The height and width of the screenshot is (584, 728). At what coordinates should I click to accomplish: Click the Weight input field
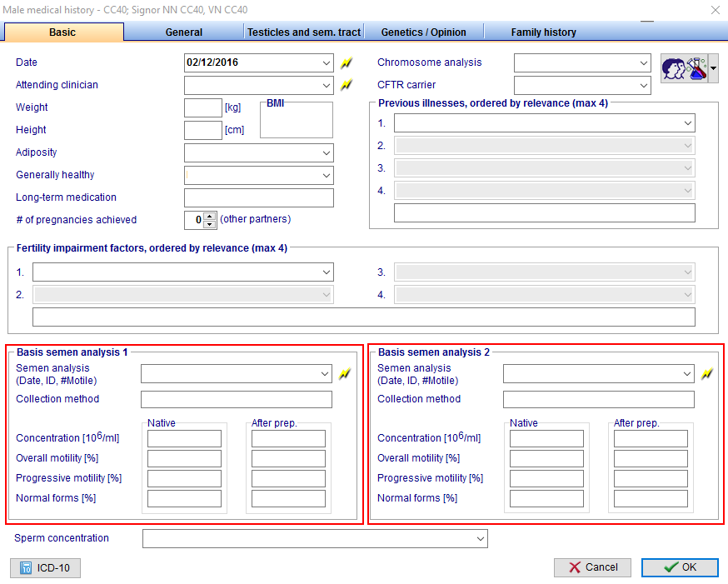pyautogui.click(x=203, y=107)
